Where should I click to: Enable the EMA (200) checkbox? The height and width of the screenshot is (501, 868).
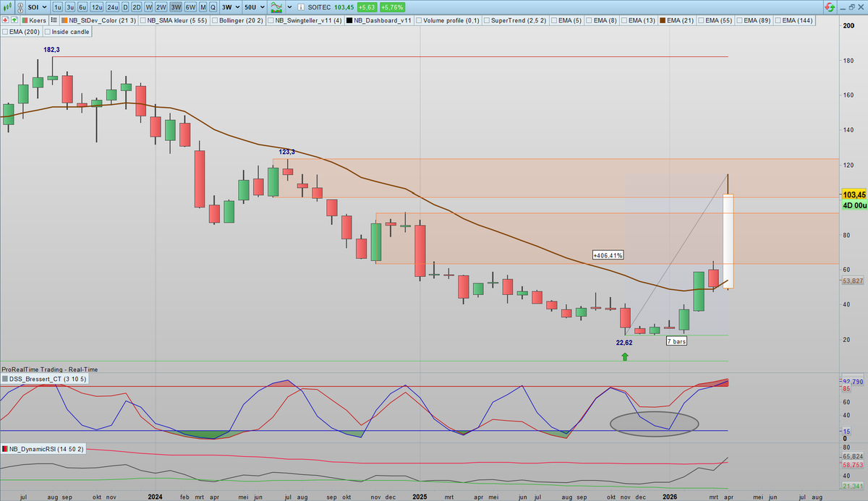coord(7,31)
